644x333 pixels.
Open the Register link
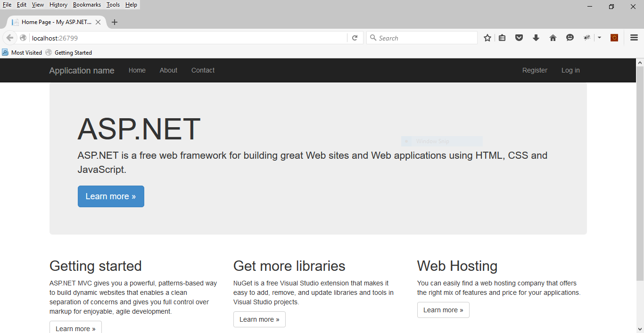[535, 70]
